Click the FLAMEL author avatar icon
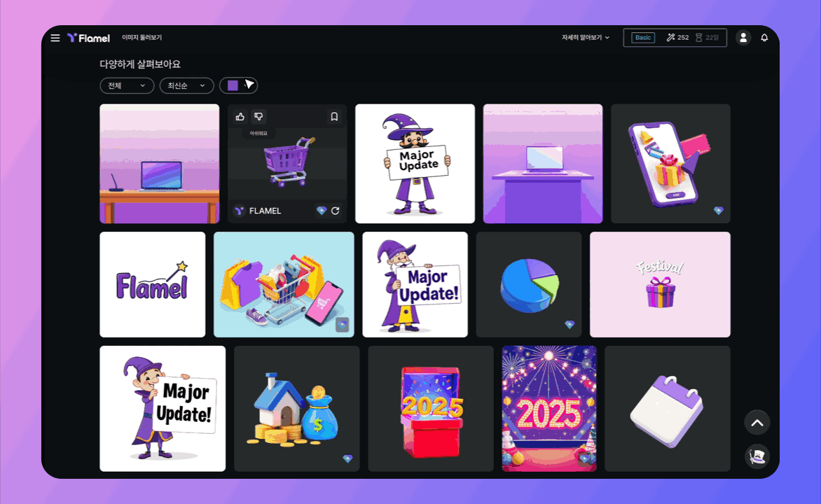 pos(240,211)
